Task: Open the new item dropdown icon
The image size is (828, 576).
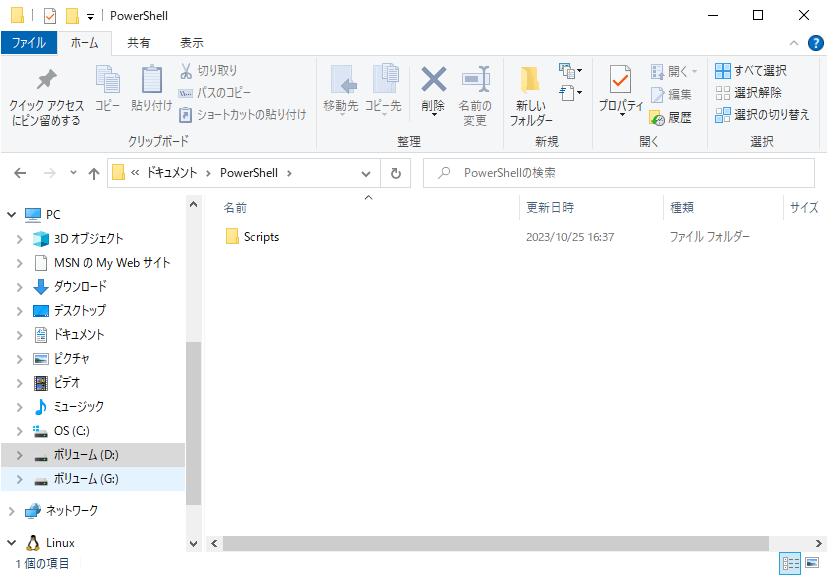Action: 570,71
